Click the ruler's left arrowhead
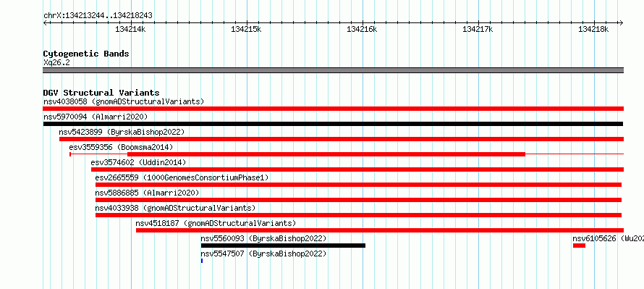 (x=45, y=23)
